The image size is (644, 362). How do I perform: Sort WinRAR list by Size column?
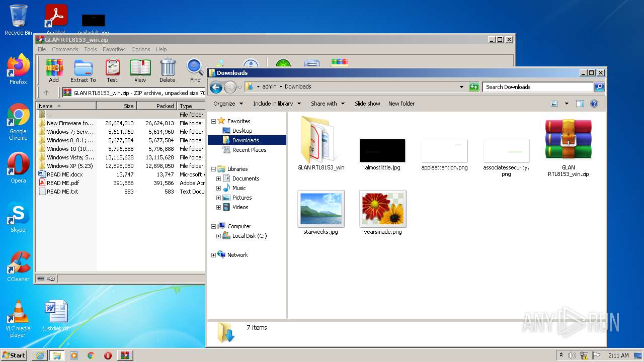point(116,106)
